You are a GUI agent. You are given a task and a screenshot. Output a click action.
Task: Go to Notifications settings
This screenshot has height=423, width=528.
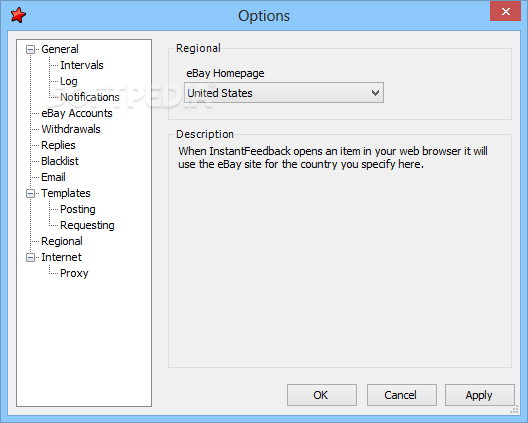click(x=90, y=97)
